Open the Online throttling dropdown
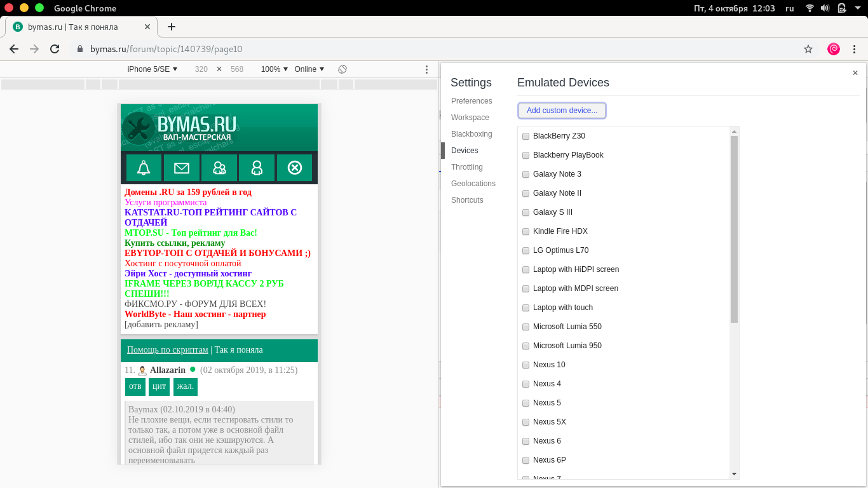 click(309, 69)
